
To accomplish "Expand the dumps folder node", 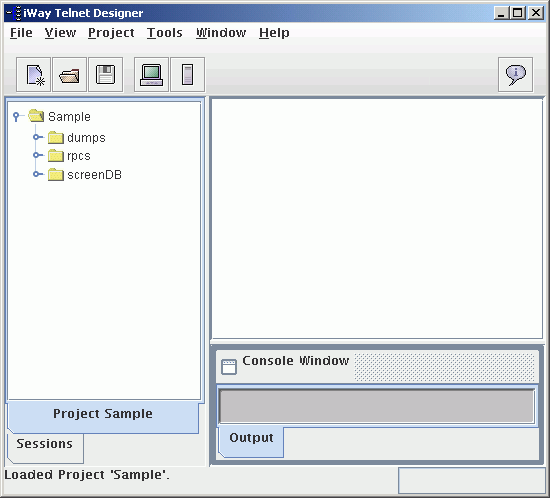I will point(36,137).
